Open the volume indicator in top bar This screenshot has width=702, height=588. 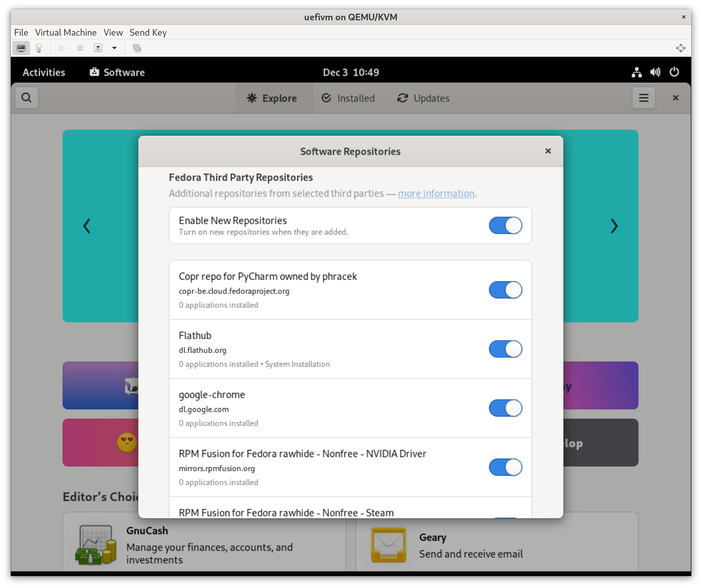pyautogui.click(x=655, y=72)
